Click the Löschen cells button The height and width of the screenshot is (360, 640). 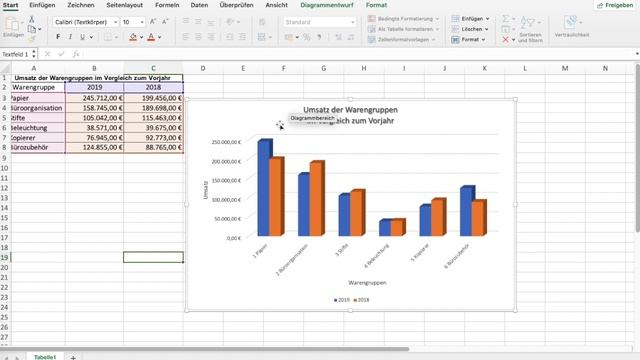tap(470, 29)
